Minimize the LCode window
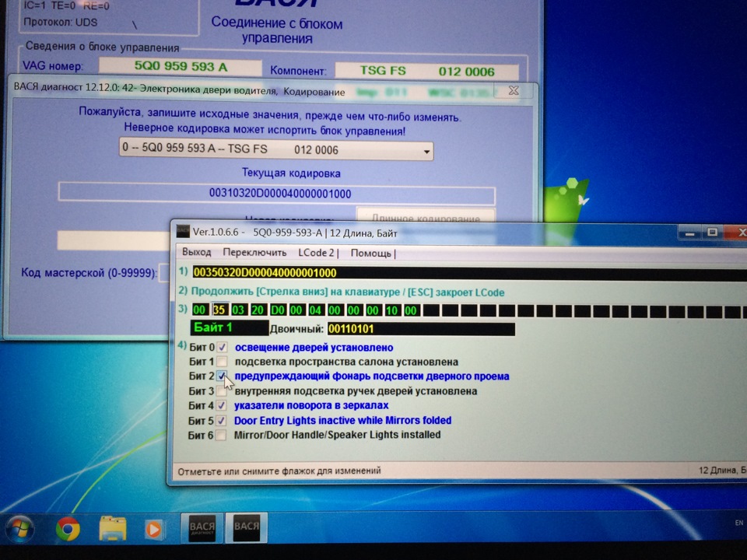Screen dimensions: 747x560 click(x=690, y=233)
